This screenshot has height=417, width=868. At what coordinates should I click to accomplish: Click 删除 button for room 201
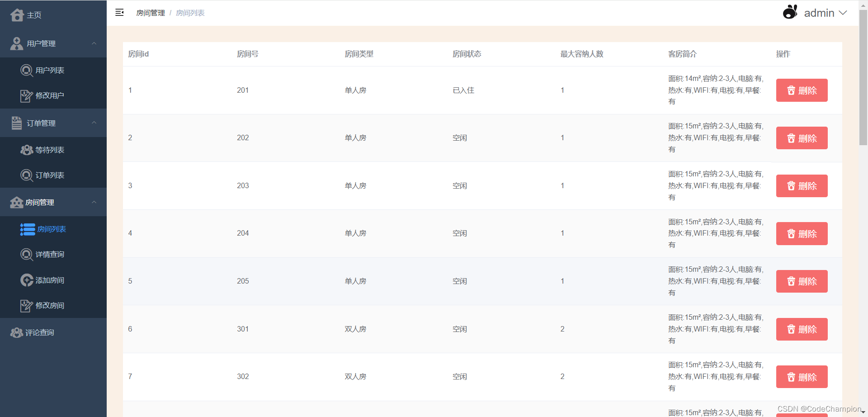(801, 90)
